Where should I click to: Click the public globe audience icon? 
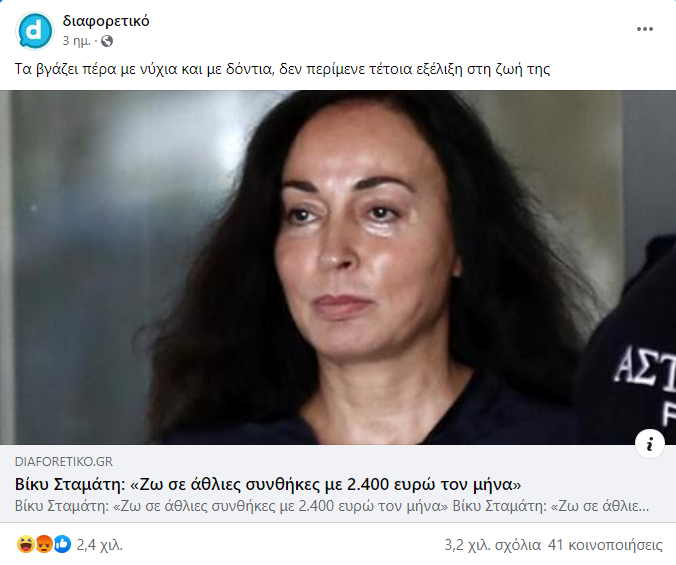click(106, 41)
